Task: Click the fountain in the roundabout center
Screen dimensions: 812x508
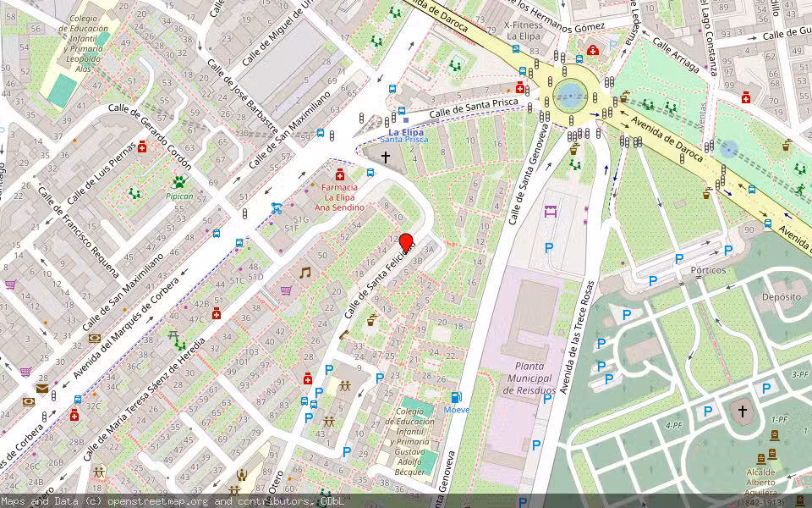Action: (x=571, y=96)
